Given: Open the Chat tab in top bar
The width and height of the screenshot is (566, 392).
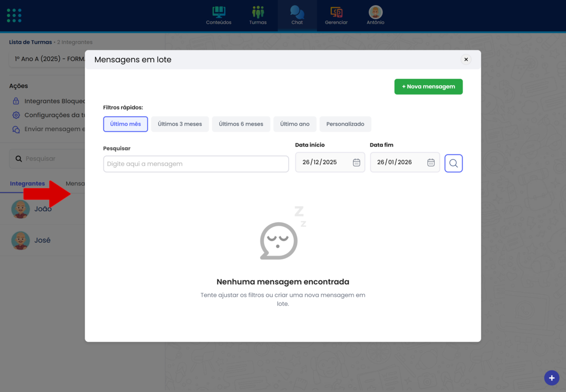Looking at the screenshot, I should click(x=297, y=15).
